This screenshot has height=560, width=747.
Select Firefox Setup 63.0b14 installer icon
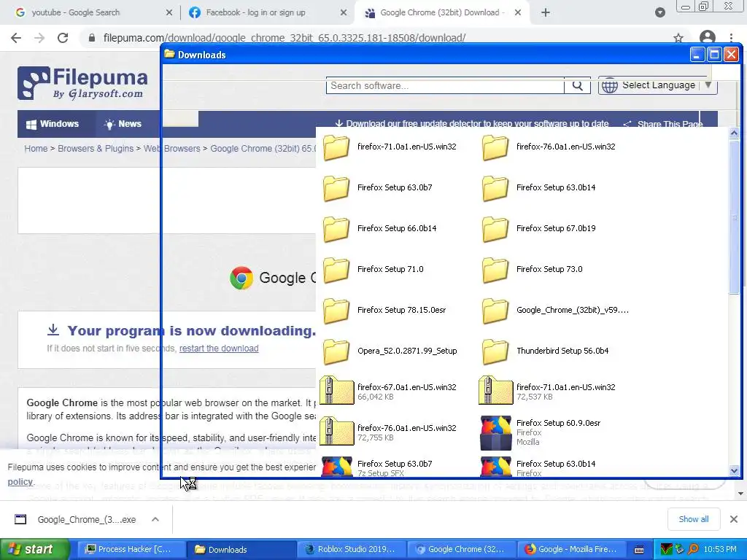click(496, 467)
